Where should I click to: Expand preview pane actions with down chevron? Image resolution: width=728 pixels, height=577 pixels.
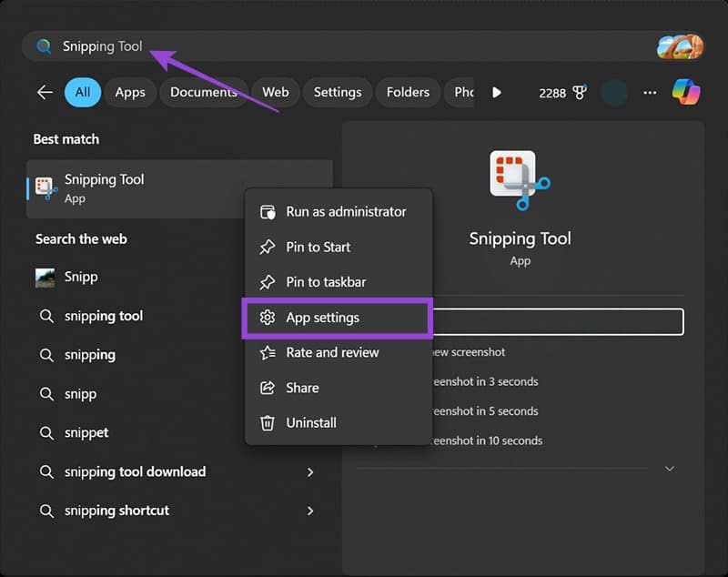tap(670, 469)
